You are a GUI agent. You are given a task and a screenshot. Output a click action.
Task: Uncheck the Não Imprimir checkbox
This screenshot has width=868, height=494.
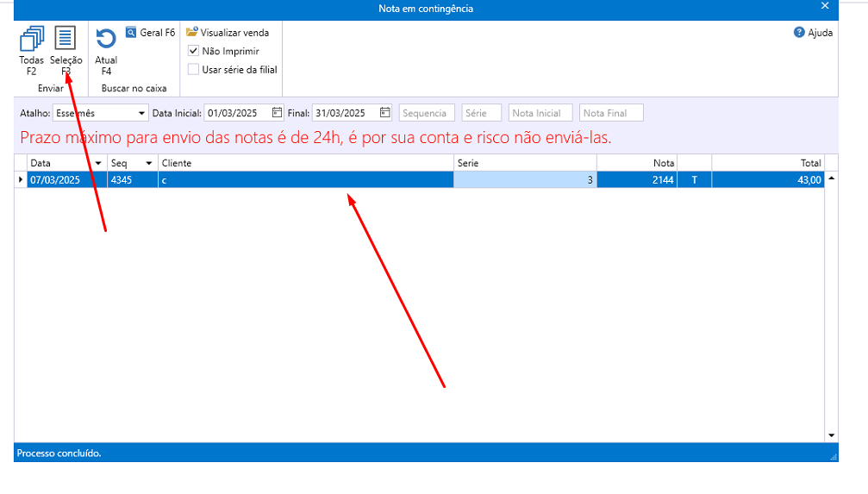point(194,51)
